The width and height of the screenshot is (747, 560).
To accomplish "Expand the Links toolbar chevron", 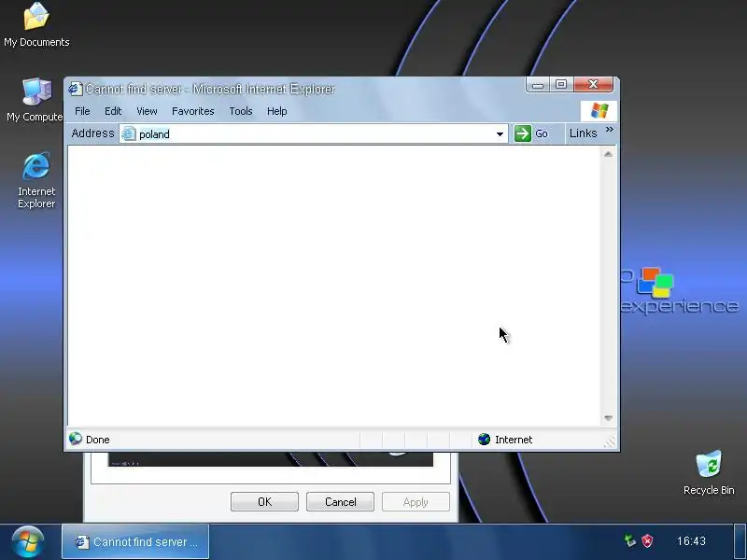I will point(610,130).
